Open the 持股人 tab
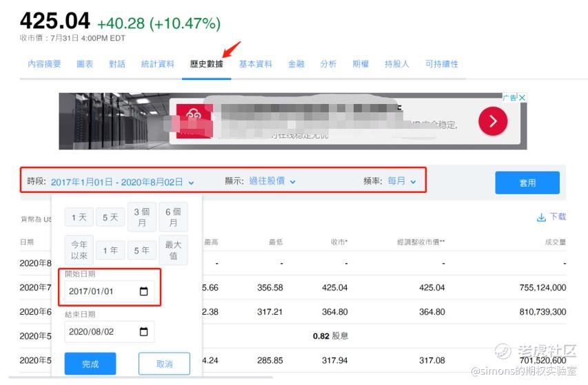588x385 pixels. [x=397, y=64]
